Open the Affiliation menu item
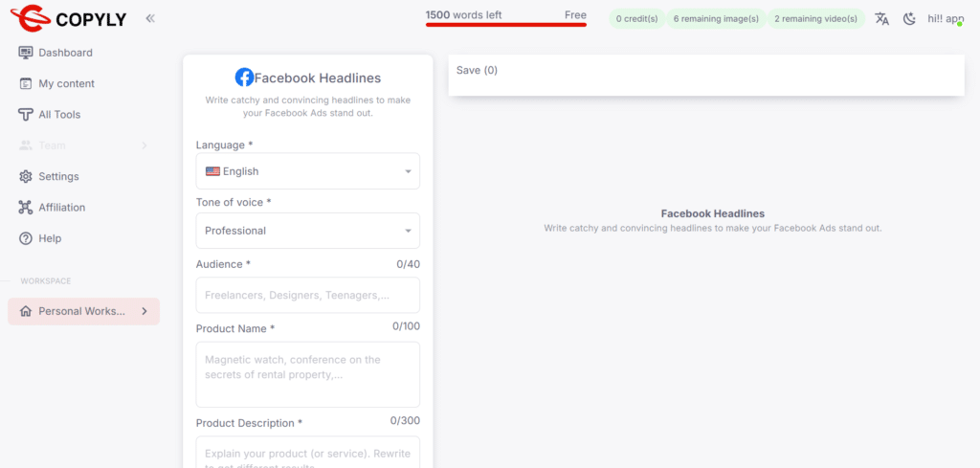The width and height of the screenshot is (980, 468). point(62,208)
